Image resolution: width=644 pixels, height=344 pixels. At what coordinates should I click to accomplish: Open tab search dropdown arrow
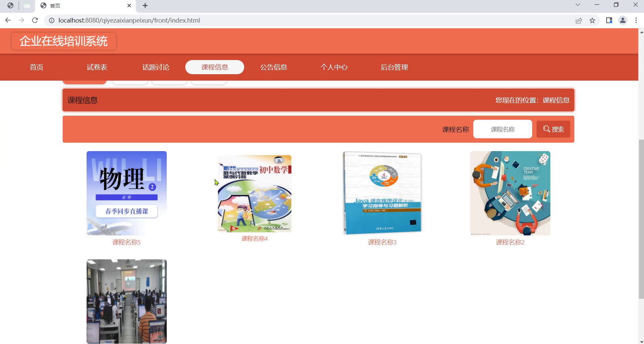tap(578, 5)
